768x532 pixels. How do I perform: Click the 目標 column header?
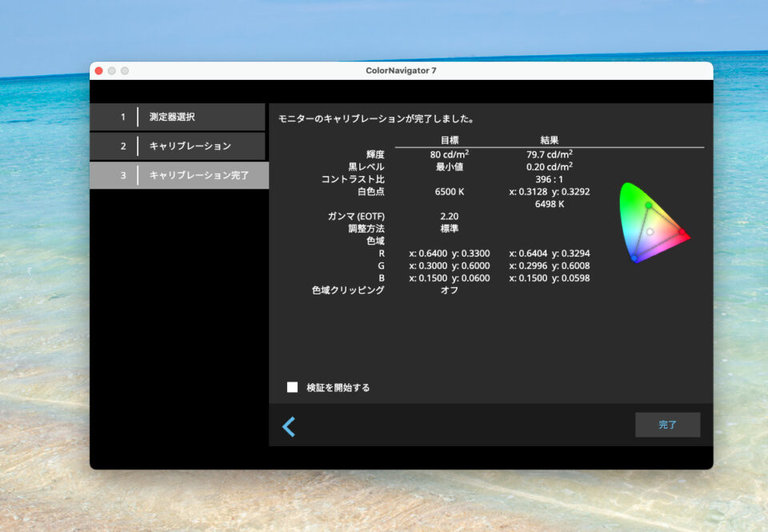pos(449,140)
